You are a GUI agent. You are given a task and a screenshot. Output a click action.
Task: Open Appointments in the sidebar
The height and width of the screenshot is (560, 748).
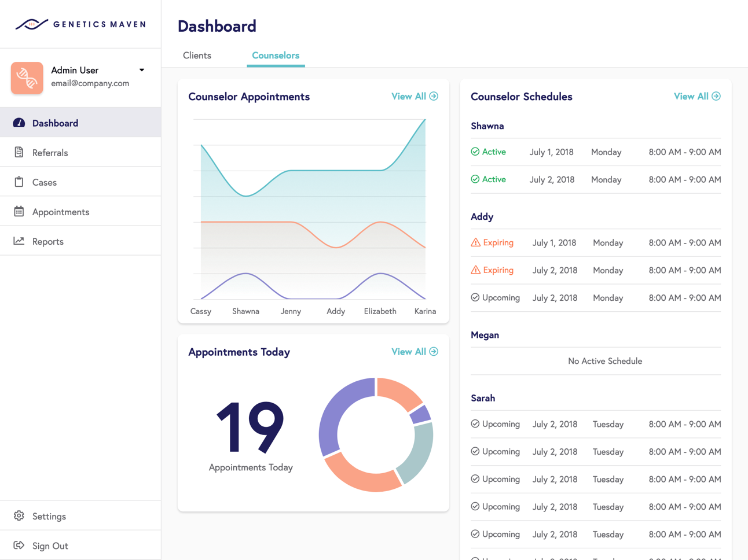[80, 211]
